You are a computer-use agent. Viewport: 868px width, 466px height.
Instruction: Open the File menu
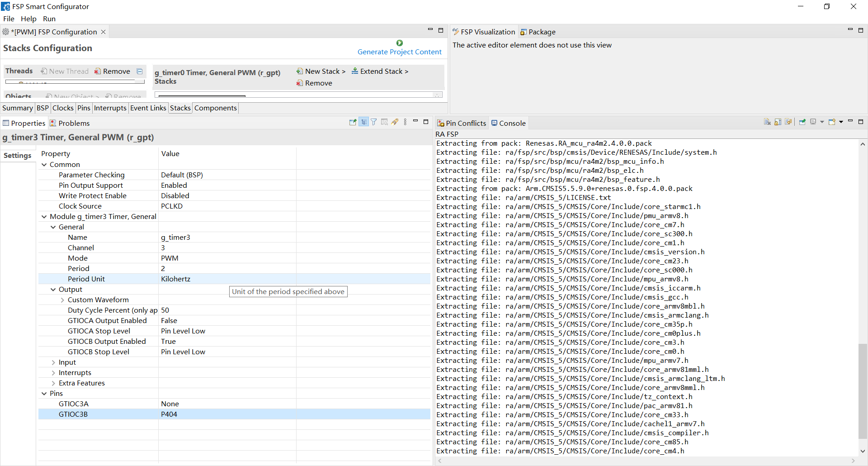pos(9,19)
